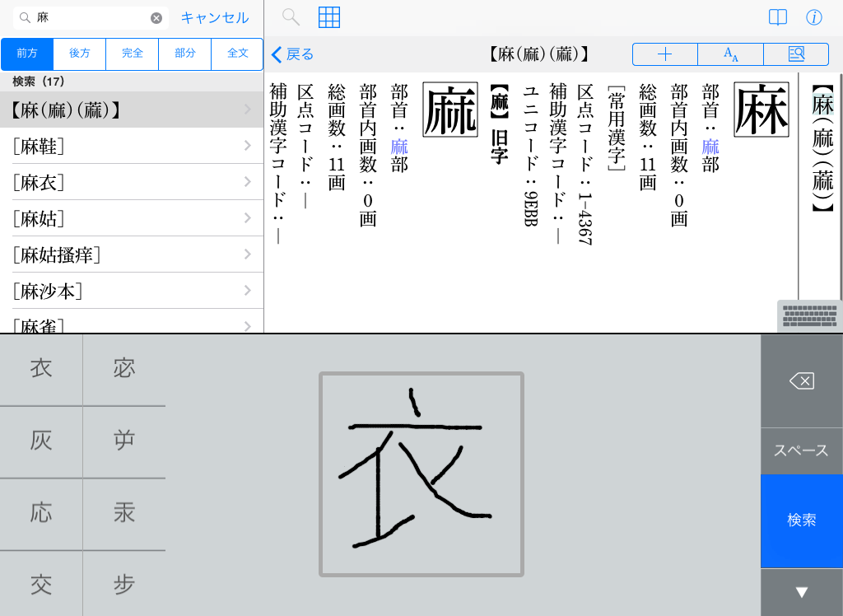Open the grid index view icon
Image resolution: width=843 pixels, height=616 pixels.
tap(329, 17)
